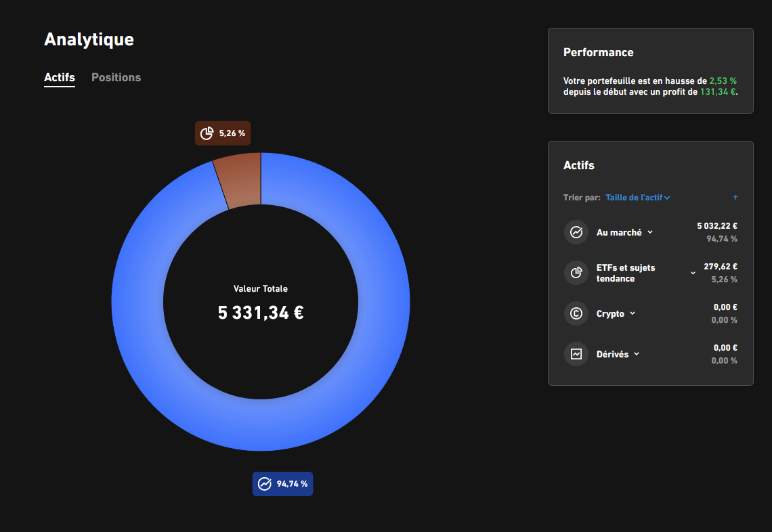The image size is (772, 532).
Task: Expand the Au marché row chevron
Action: click(650, 232)
